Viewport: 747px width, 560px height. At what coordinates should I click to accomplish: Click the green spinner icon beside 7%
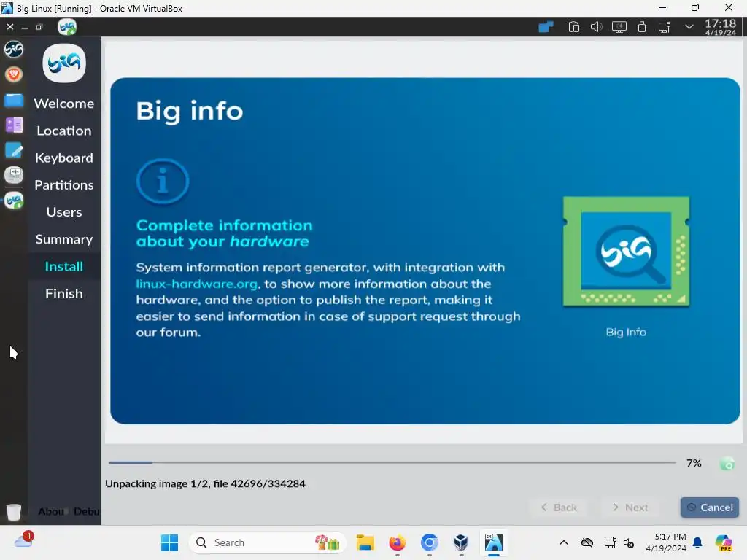pos(727,463)
